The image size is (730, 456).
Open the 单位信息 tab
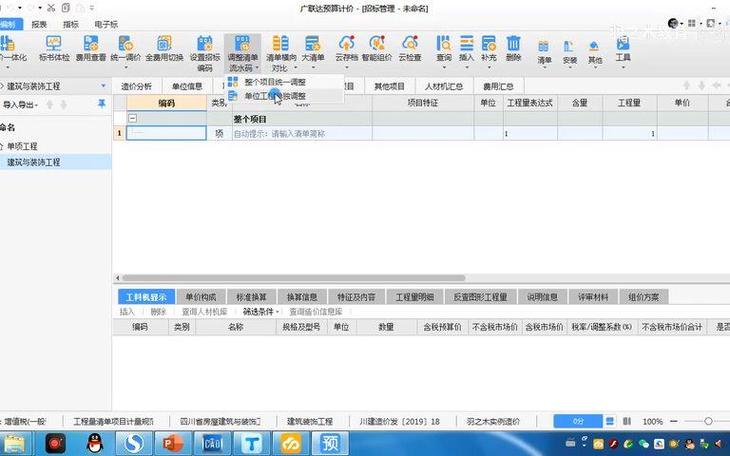pyautogui.click(x=187, y=86)
